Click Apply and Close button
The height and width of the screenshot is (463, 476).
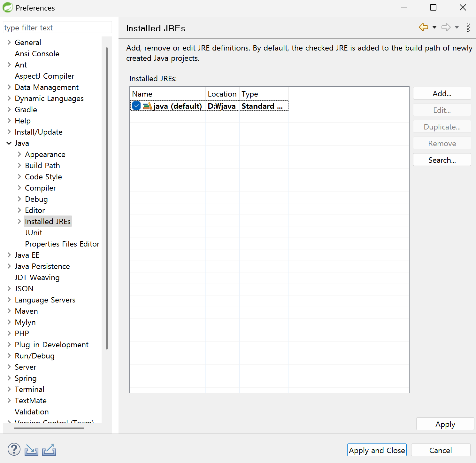click(x=377, y=450)
